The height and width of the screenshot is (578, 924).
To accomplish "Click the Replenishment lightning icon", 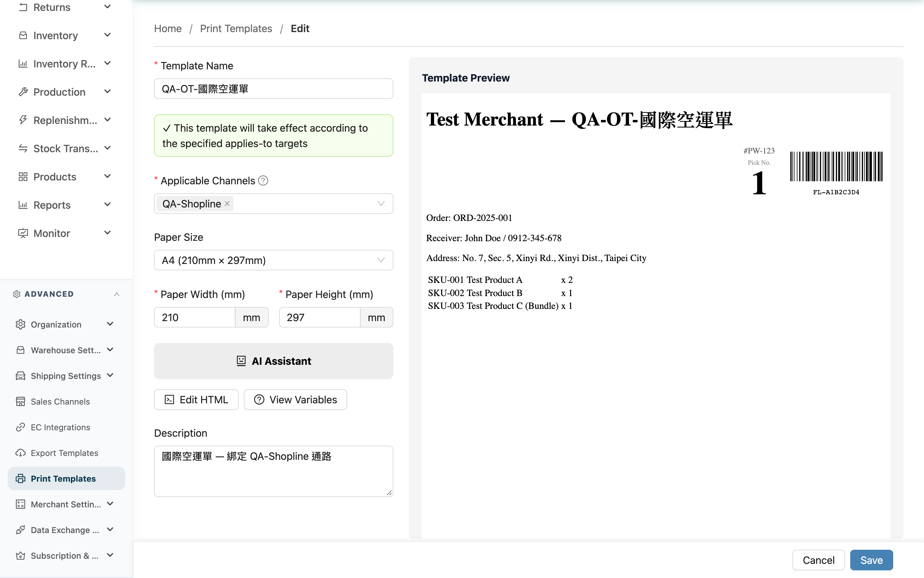I will click(23, 120).
